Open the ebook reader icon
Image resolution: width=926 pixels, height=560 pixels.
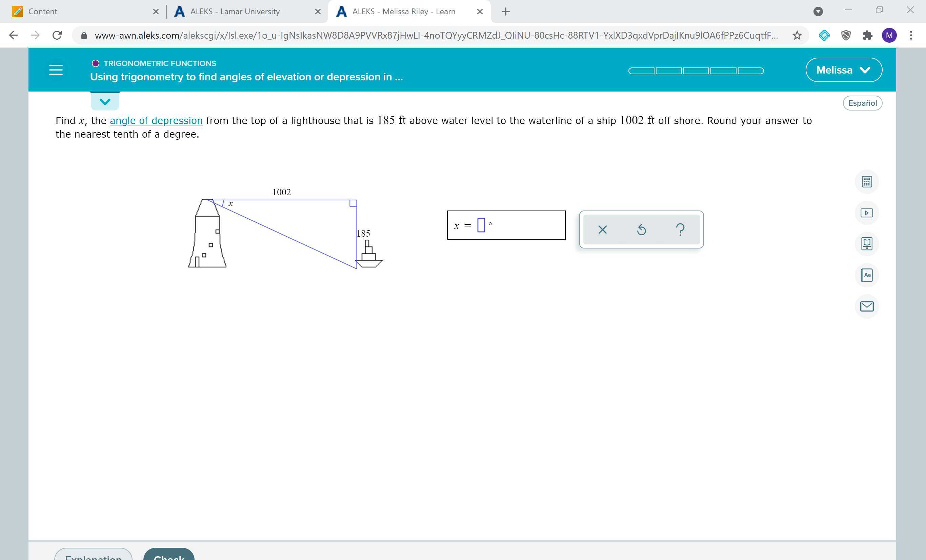pos(867,244)
